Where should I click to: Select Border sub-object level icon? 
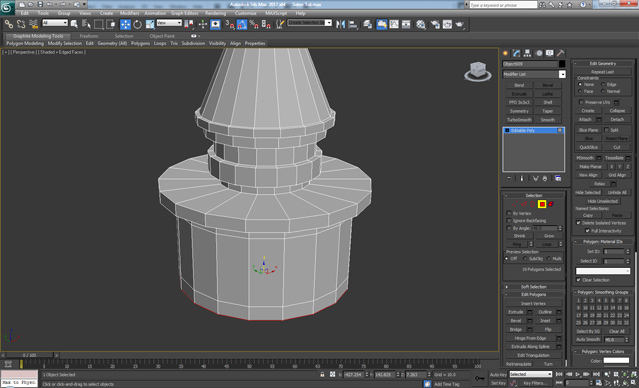tap(533, 204)
